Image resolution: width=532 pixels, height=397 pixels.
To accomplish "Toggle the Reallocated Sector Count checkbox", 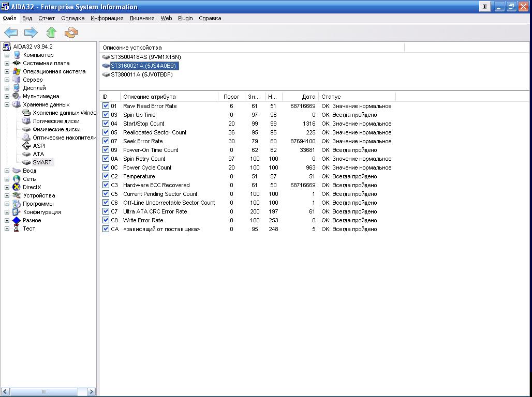I will [x=106, y=132].
